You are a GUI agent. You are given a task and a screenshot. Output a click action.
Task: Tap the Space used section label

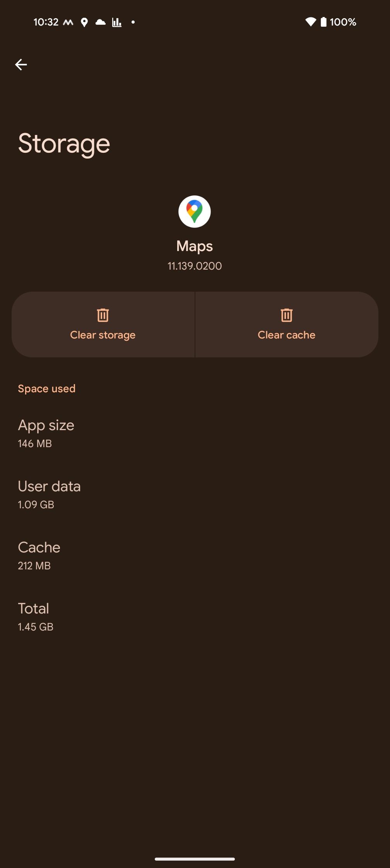click(46, 388)
